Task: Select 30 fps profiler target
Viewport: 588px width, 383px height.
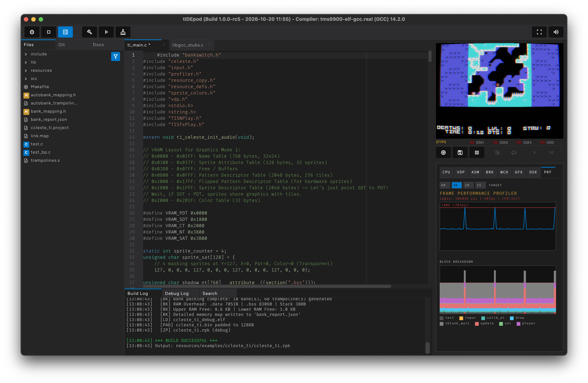Action: (457, 185)
